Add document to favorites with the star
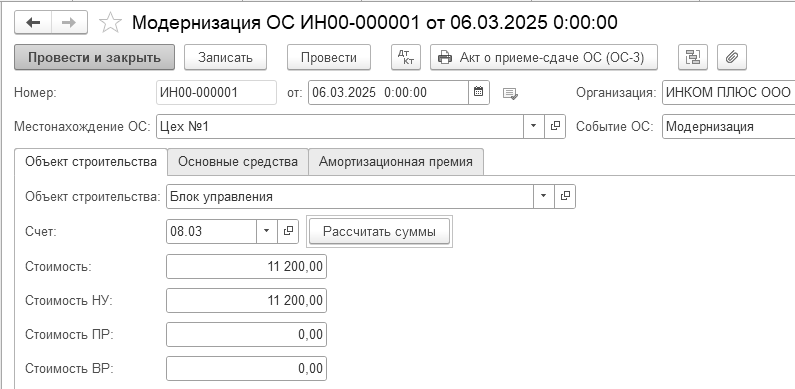This screenshot has width=795, height=389. [x=110, y=23]
